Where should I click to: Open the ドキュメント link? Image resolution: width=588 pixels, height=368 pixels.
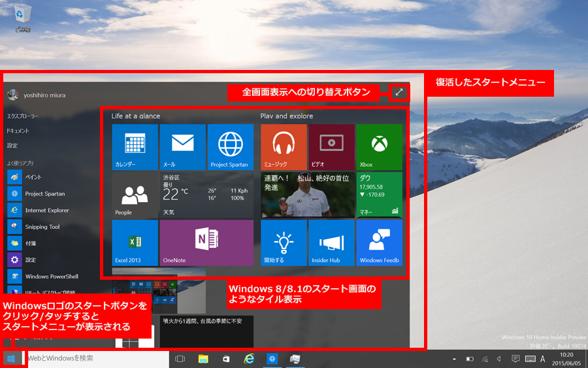(x=18, y=131)
